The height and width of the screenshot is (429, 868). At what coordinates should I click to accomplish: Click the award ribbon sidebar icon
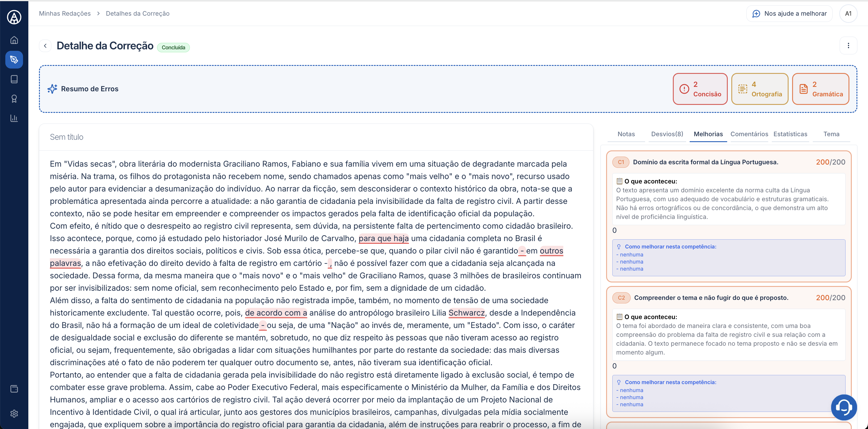coord(14,99)
